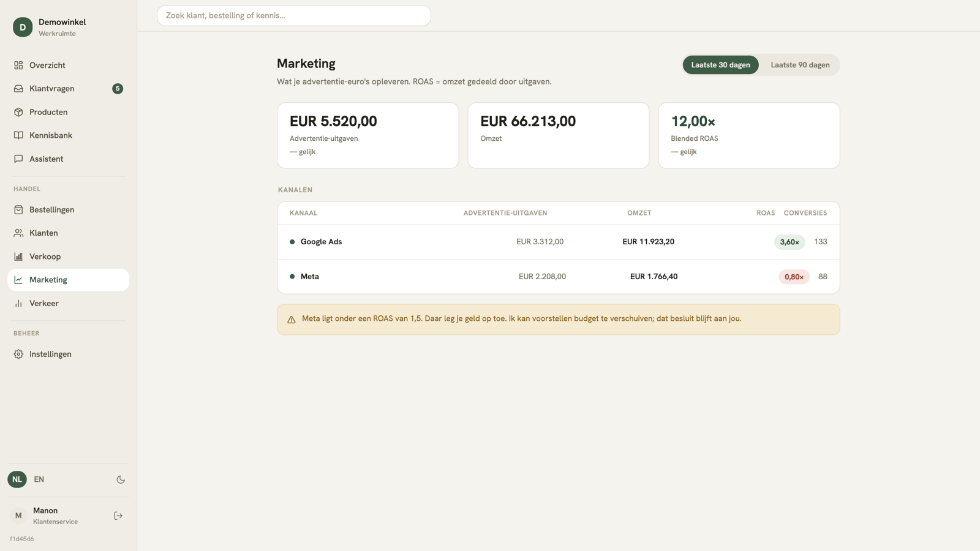Image resolution: width=980 pixels, height=551 pixels.
Task: Click the Bestellingen shopping bag icon
Action: coord(18,210)
